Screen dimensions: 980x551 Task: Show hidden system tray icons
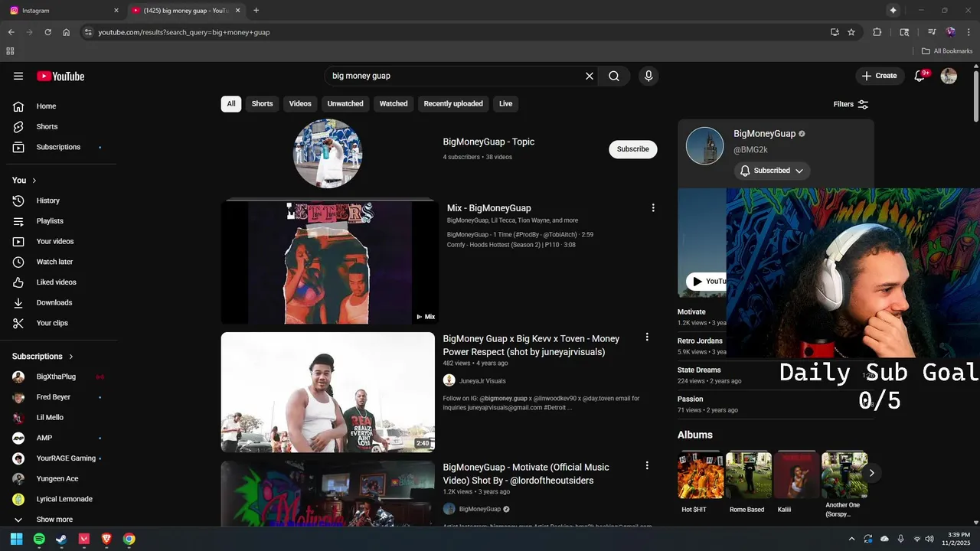pos(852,539)
